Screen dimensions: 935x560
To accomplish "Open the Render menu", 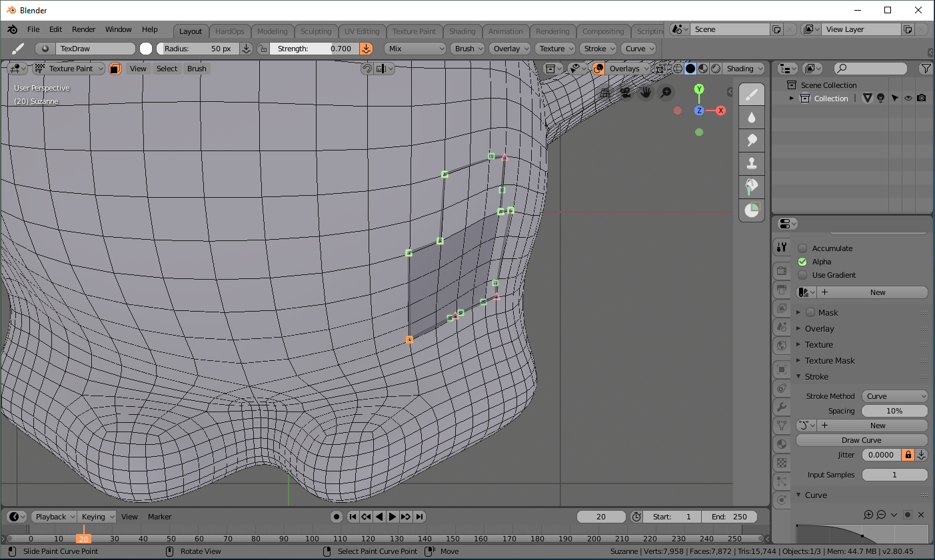I will [84, 29].
